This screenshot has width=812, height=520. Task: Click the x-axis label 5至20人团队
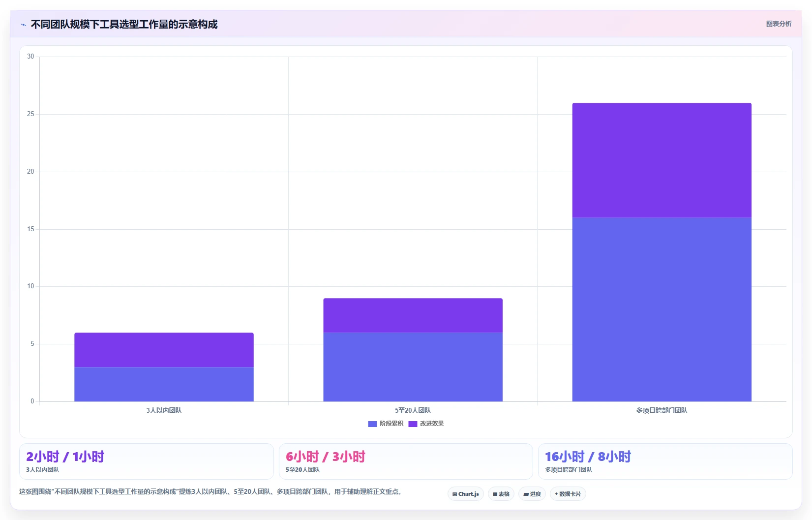[x=413, y=410]
